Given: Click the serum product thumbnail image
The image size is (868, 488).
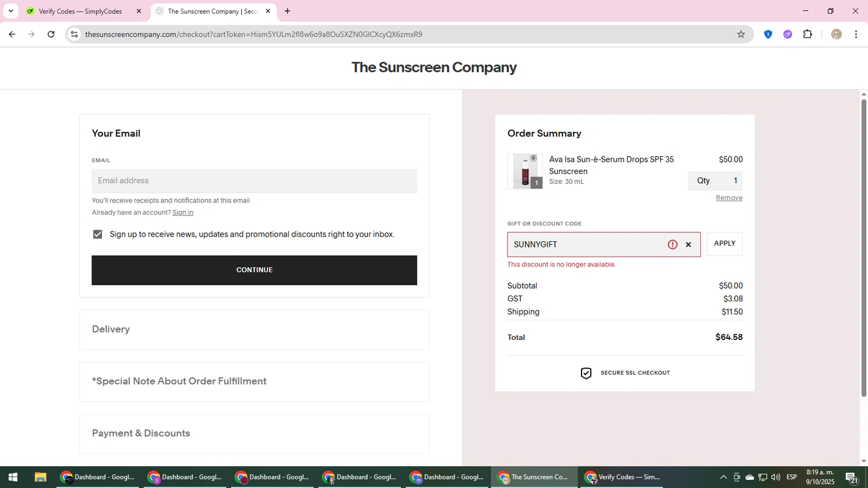Looking at the screenshot, I should pos(525,171).
